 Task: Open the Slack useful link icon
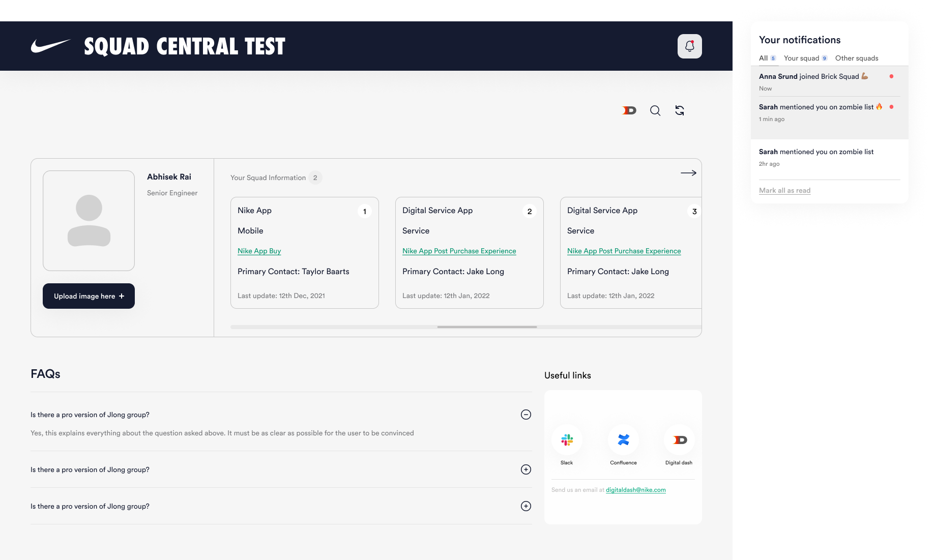coord(567,439)
